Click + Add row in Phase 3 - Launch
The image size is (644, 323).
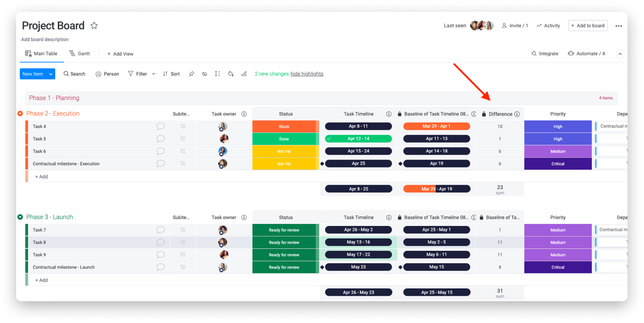42,280
